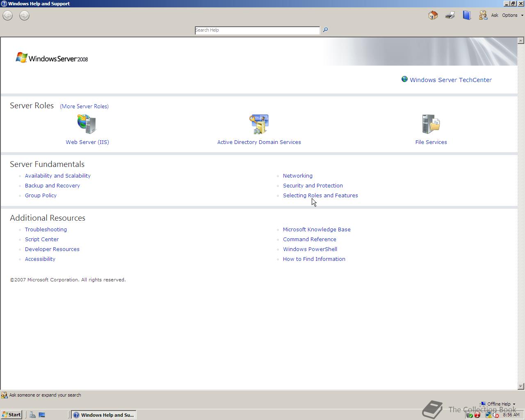Browse Help contents via blue book icon
The image size is (525, 420).
point(467,15)
